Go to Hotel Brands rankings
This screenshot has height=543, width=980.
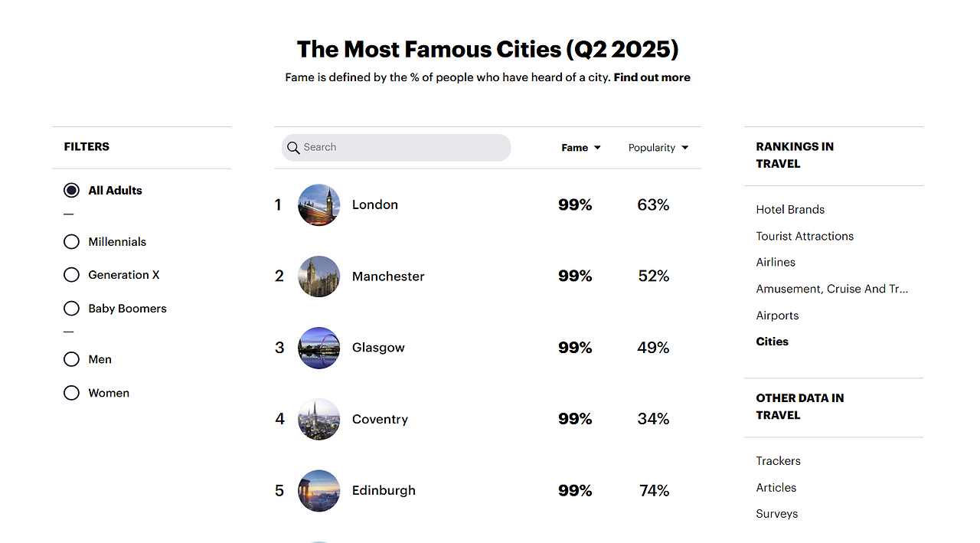click(x=790, y=210)
